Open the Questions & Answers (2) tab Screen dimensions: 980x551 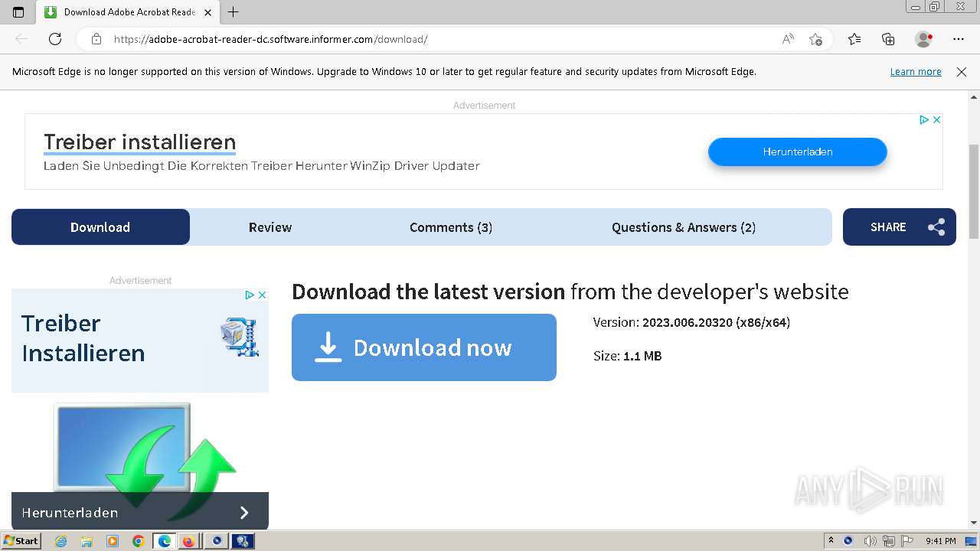(684, 227)
